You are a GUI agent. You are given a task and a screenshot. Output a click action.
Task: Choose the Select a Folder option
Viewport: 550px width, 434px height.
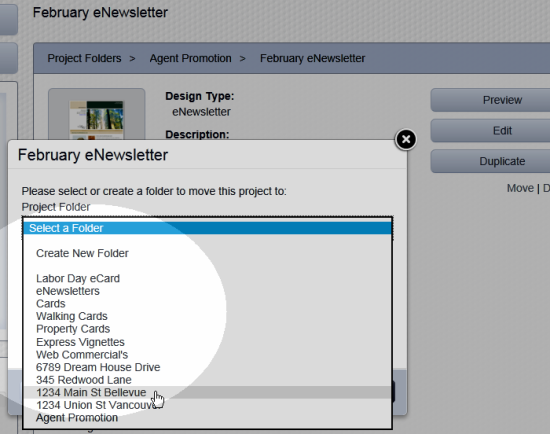(x=207, y=228)
